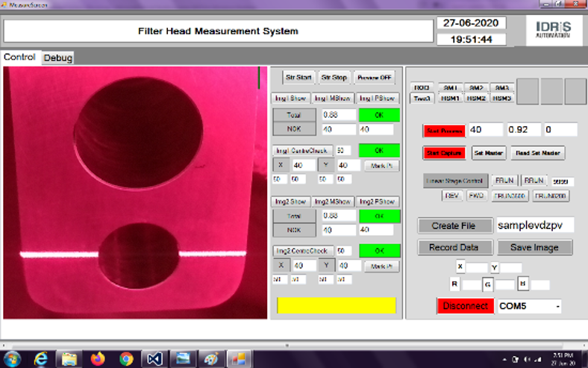This screenshot has height=368, width=588.
Task: Click the FWD stage button
Action: click(x=476, y=196)
